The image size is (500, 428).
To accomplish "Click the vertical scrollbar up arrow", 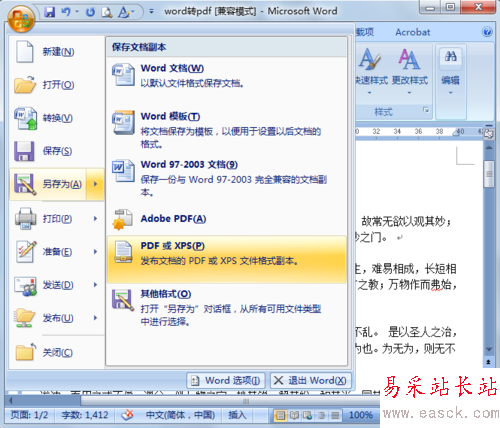I will [x=489, y=147].
